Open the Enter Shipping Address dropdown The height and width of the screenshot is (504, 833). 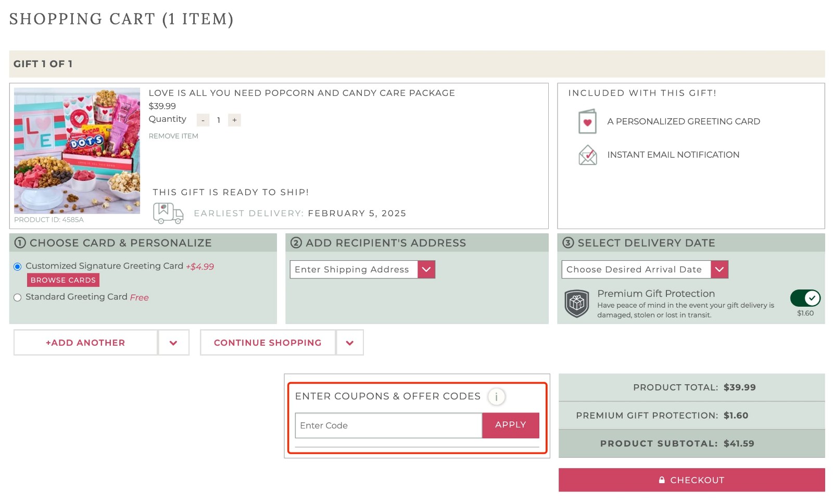[426, 269]
